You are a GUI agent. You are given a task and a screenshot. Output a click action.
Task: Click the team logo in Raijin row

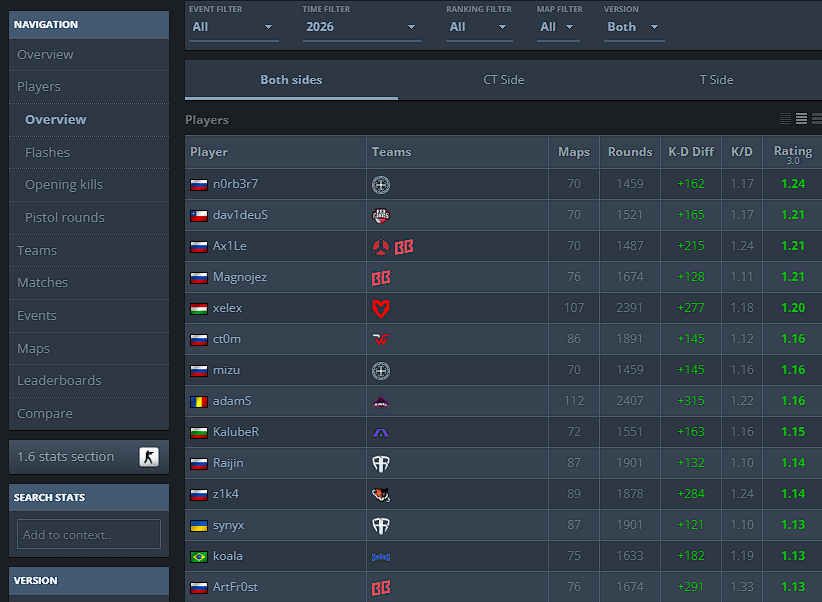(x=381, y=464)
